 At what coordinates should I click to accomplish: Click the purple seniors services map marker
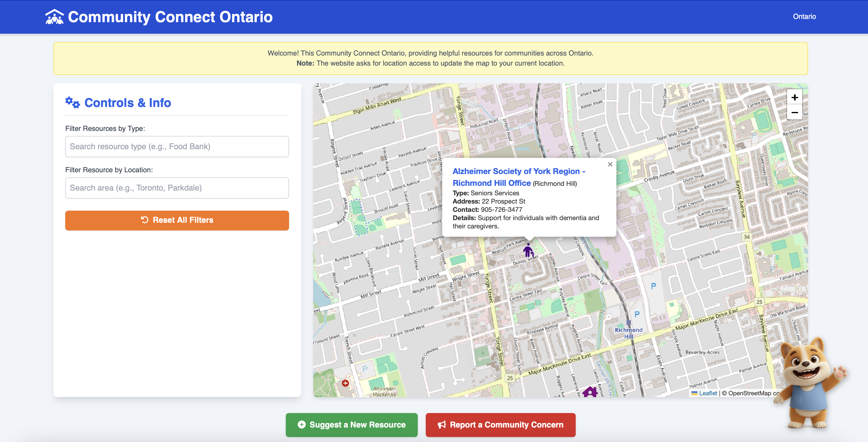528,251
